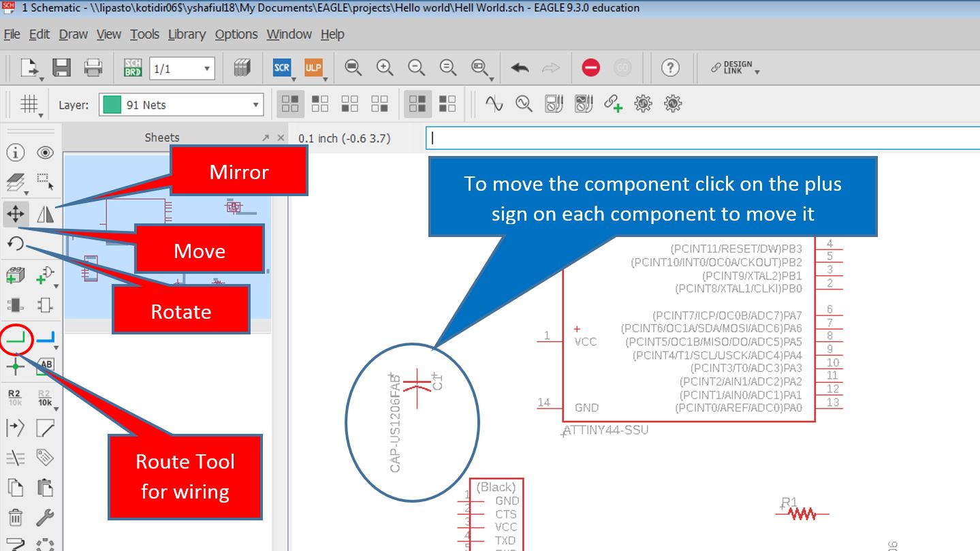Select the Show eye tool
This screenshot has width=980, height=551.
point(45,153)
